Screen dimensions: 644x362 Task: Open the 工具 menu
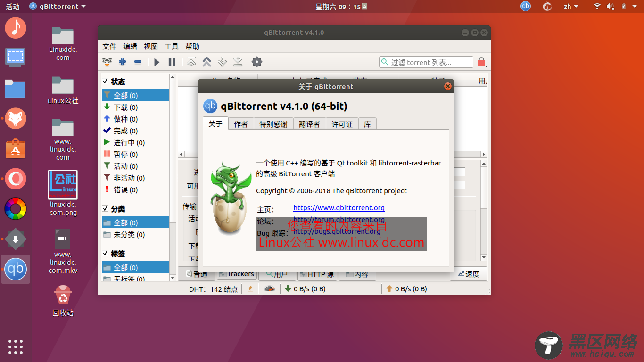click(x=172, y=46)
